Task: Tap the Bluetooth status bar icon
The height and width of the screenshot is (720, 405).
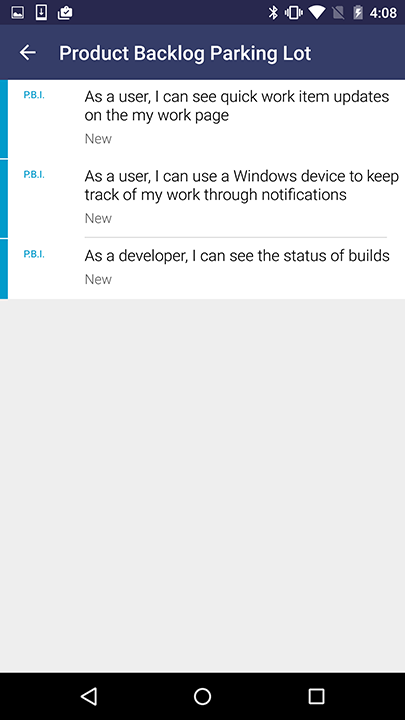Action: [x=273, y=13]
